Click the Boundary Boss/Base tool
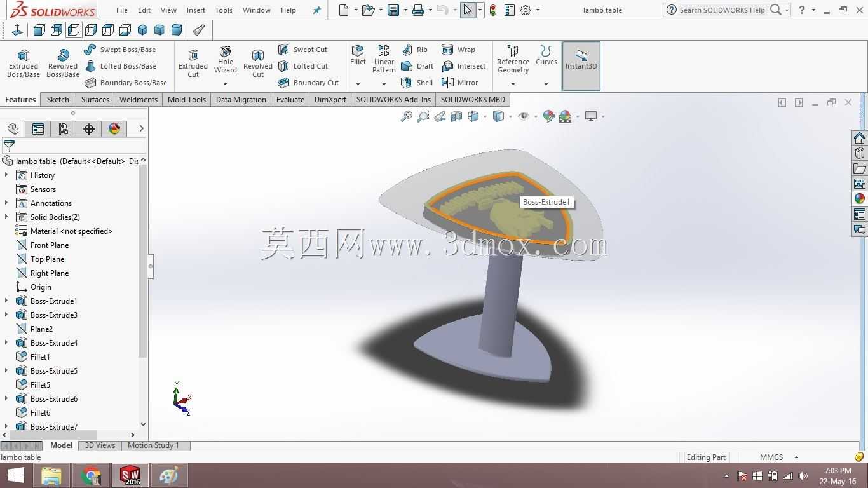868x488 pixels. [x=126, y=83]
